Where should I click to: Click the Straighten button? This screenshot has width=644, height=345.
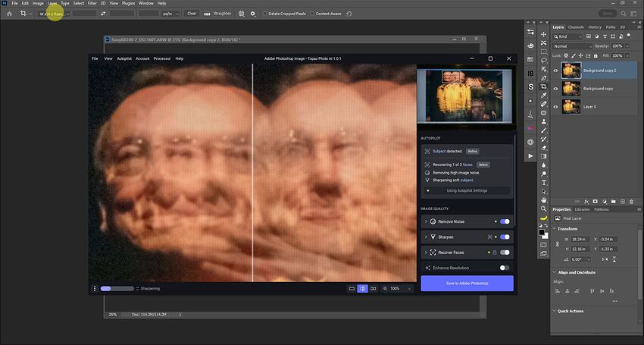(217, 14)
